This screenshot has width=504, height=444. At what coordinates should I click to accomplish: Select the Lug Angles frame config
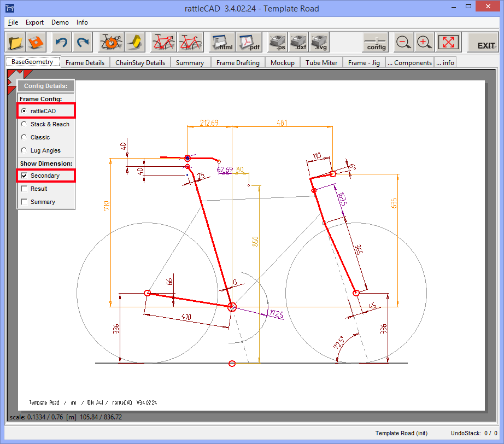click(x=24, y=150)
